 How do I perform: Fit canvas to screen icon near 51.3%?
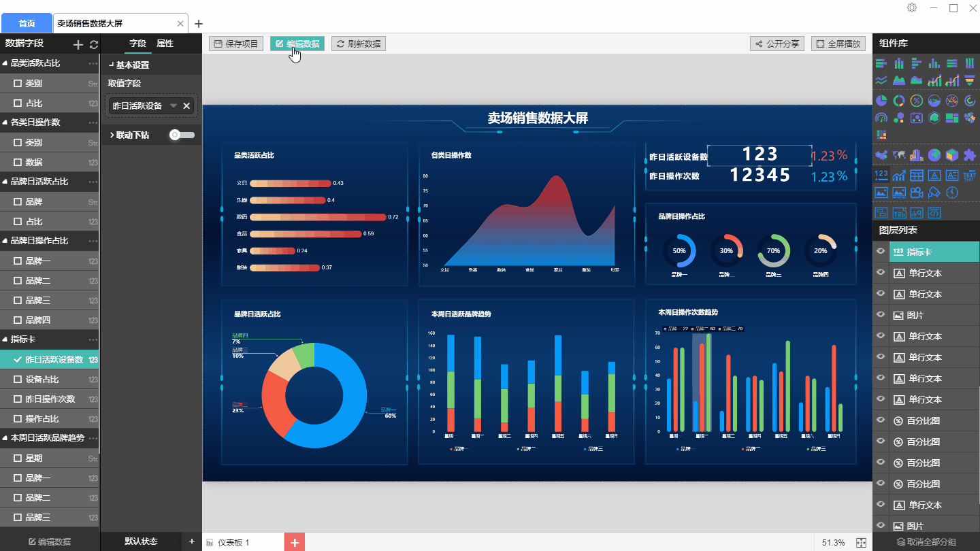pyautogui.click(x=861, y=542)
